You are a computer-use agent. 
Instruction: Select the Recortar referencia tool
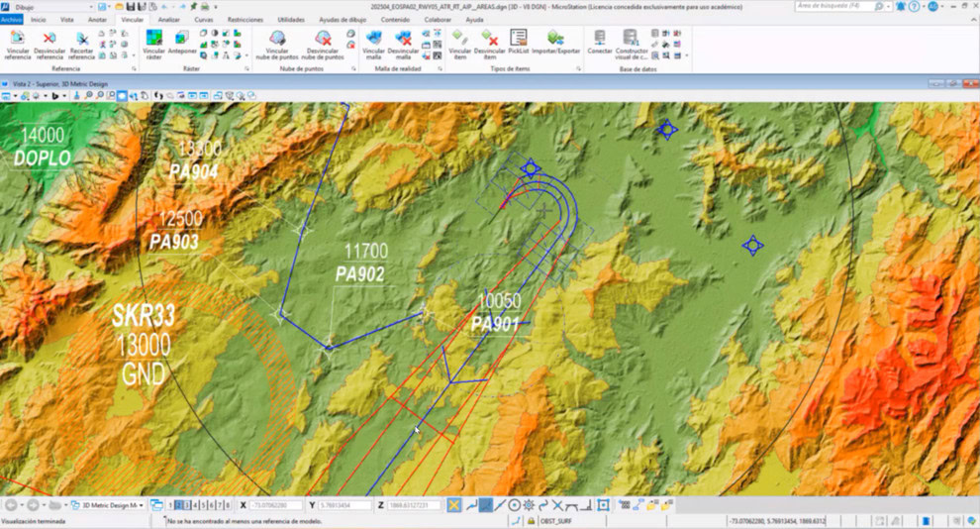coord(82,38)
